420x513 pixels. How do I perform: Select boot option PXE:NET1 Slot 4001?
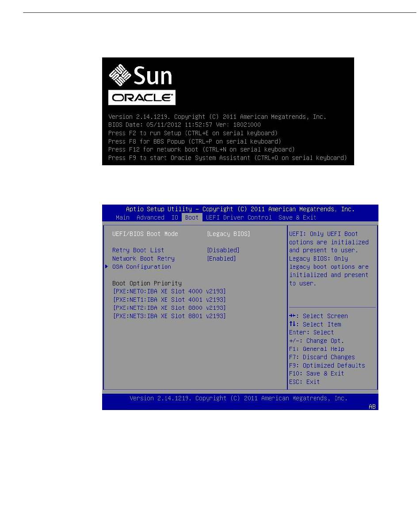169,300
